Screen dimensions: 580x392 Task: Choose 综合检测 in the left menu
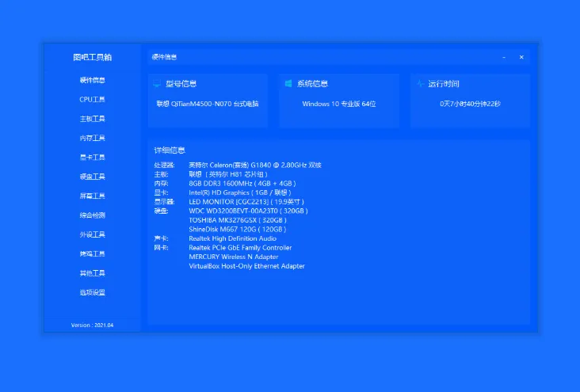tap(92, 215)
